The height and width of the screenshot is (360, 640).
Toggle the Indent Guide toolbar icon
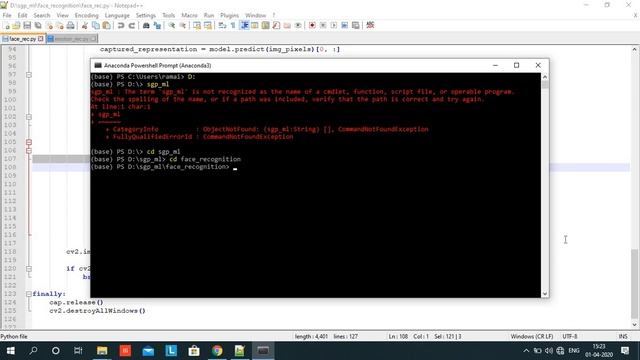click(244, 25)
